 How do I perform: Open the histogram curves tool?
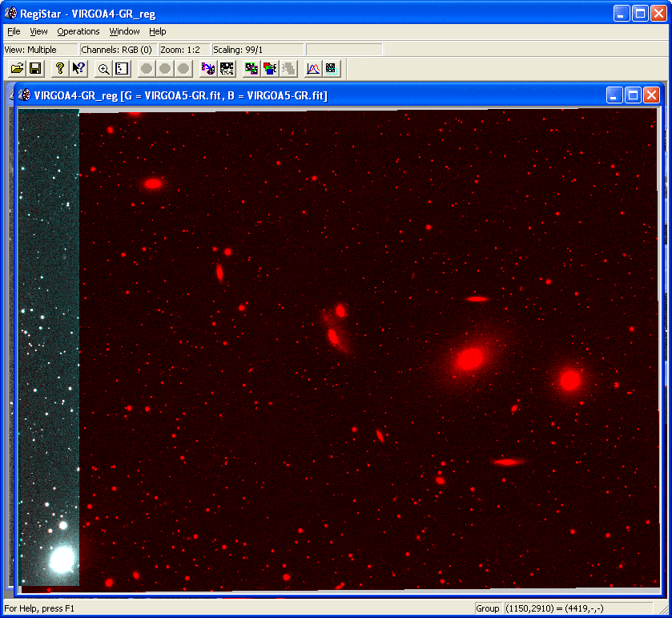[x=313, y=69]
